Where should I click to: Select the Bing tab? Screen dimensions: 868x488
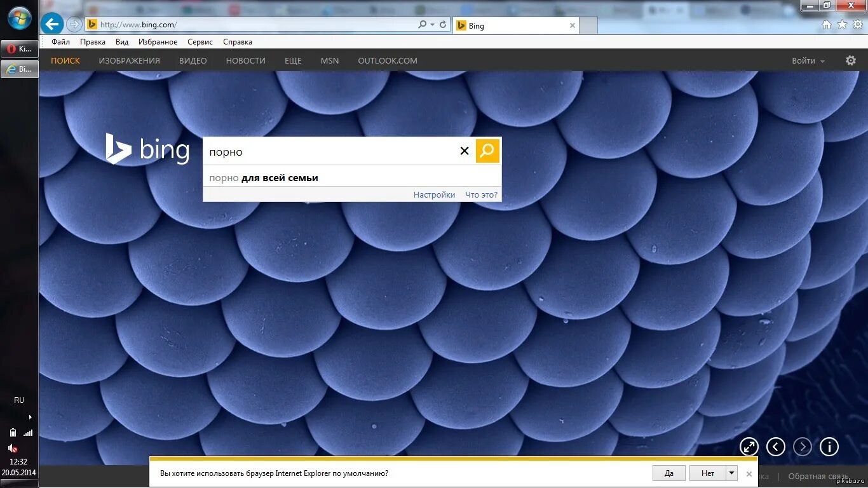pyautogui.click(x=515, y=25)
